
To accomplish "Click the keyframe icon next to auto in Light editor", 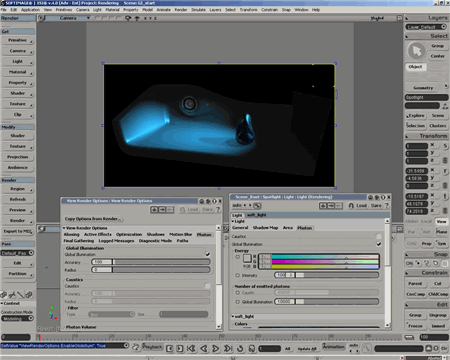I will point(257,205).
